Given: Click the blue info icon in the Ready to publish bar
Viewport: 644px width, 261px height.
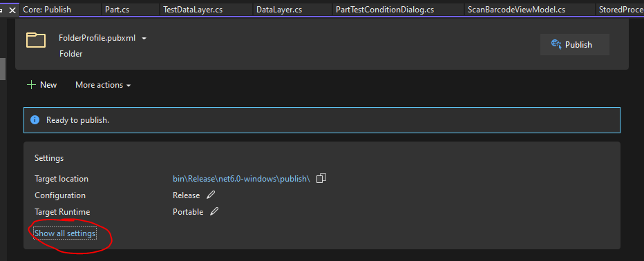Looking at the screenshot, I should (35, 120).
